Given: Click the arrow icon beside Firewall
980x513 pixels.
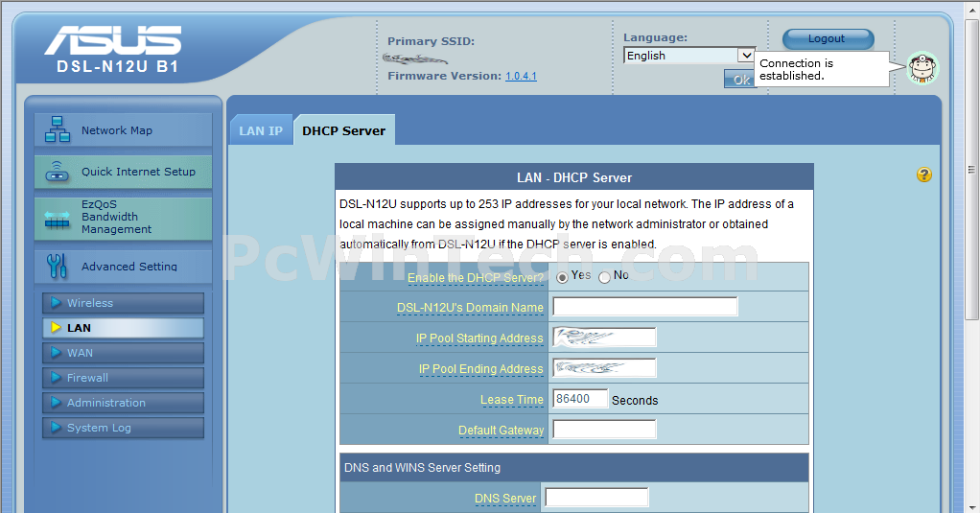Looking at the screenshot, I should [57, 378].
